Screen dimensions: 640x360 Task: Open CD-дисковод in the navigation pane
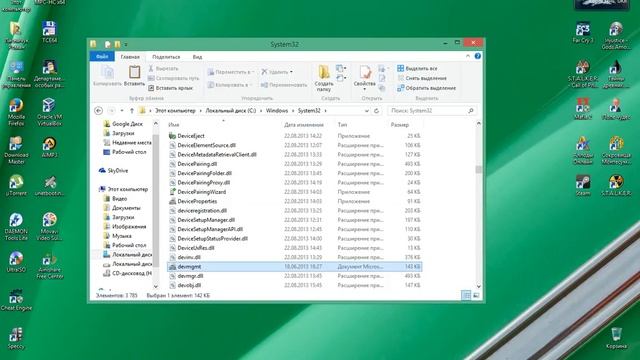click(x=131, y=273)
